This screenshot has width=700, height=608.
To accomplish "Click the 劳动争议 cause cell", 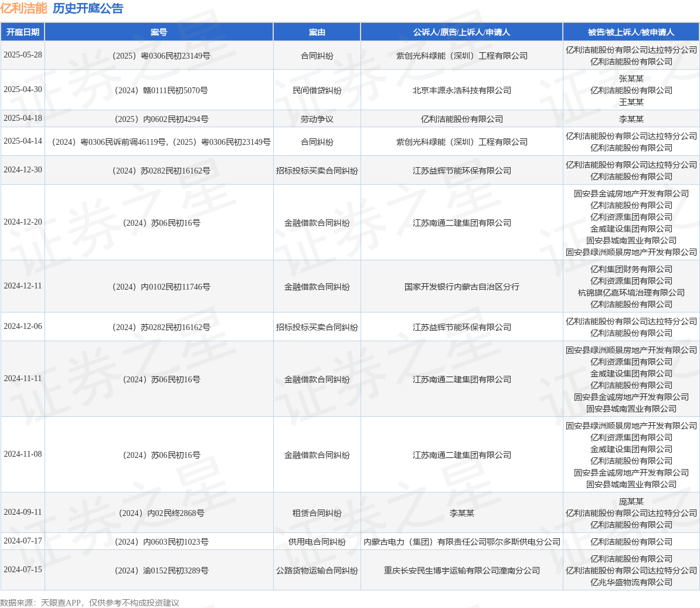I will (317, 119).
